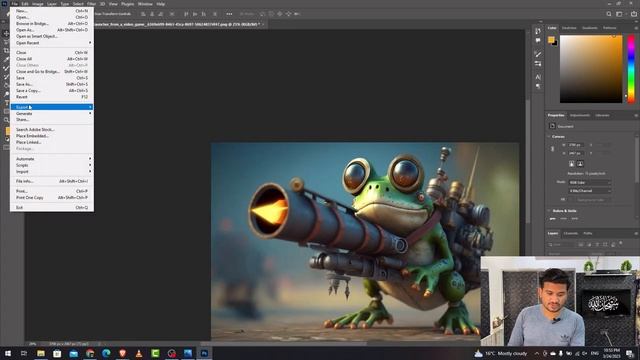
Task: Click the three-dots more options in options bar
Action: (x=229, y=14)
